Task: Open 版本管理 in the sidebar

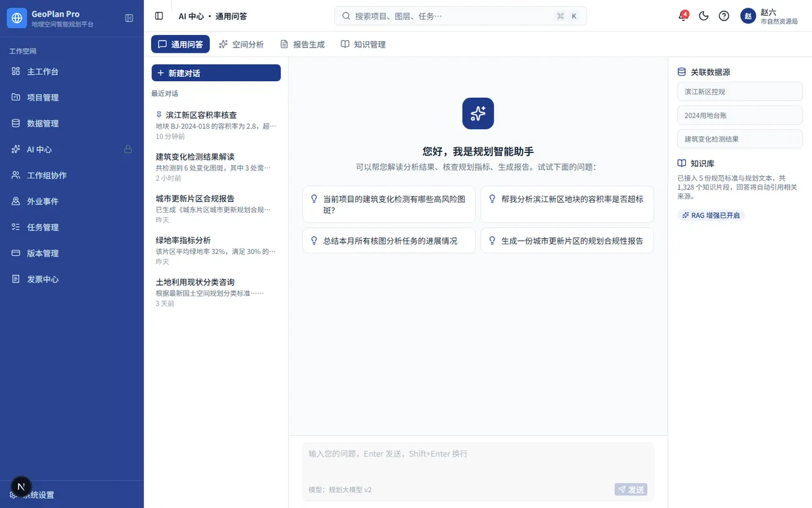Action: (x=72, y=253)
